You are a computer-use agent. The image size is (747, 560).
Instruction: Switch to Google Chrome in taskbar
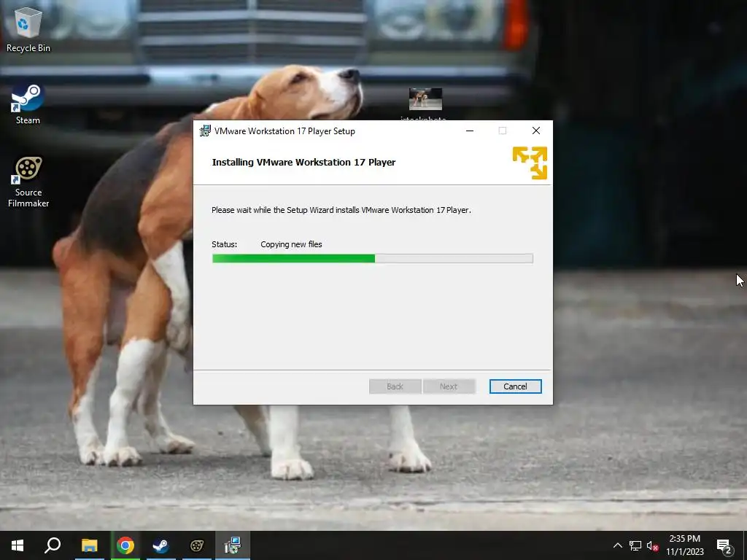(x=125, y=545)
